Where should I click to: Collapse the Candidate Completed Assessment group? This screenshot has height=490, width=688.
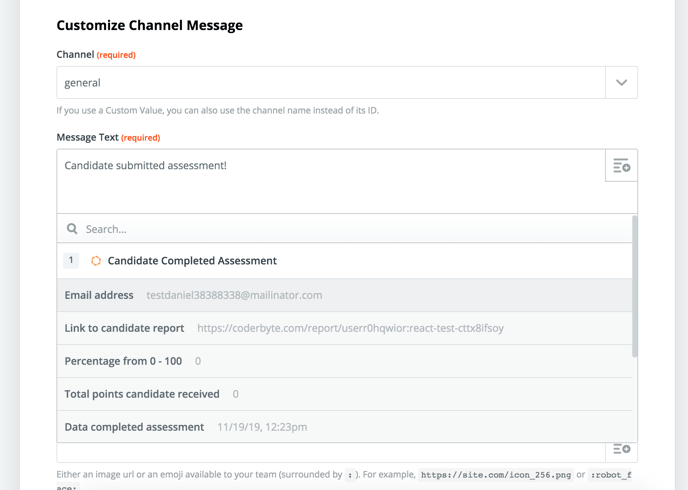point(192,261)
